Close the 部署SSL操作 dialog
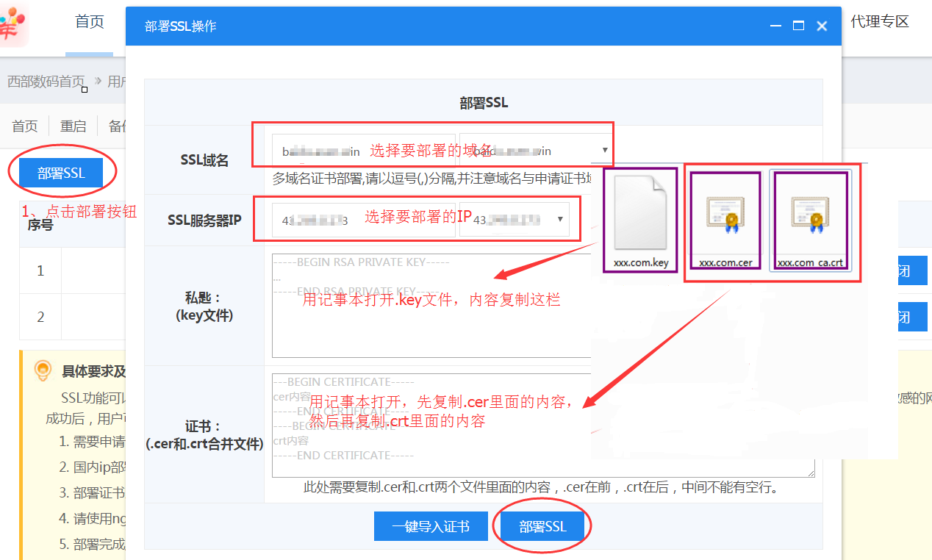 [822, 26]
